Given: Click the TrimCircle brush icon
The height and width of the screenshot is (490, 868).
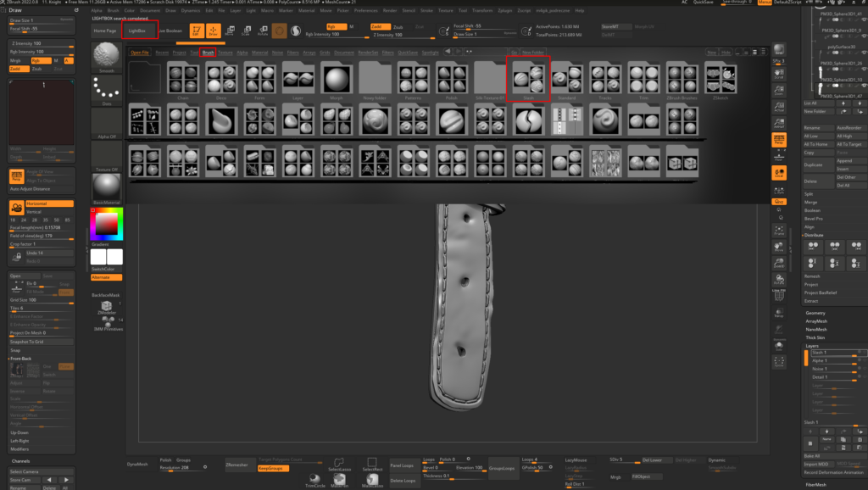Looking at the screenshot, I should click(x=315, y=481).
